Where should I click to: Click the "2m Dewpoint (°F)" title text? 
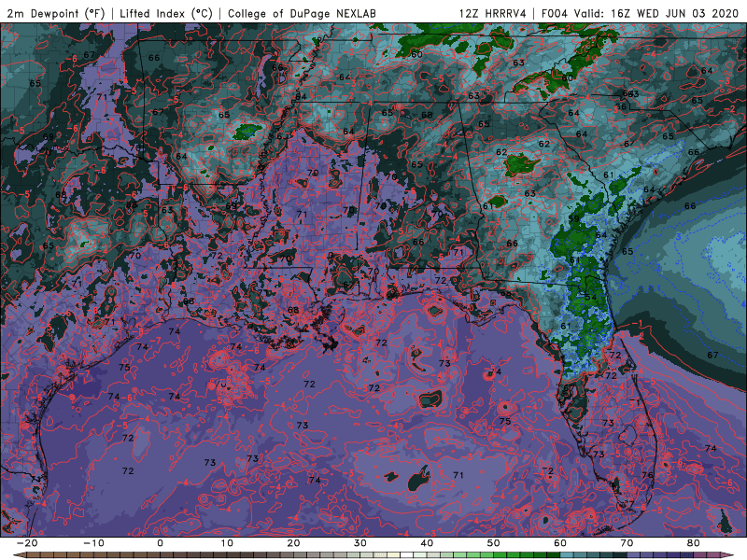[56, 13]
